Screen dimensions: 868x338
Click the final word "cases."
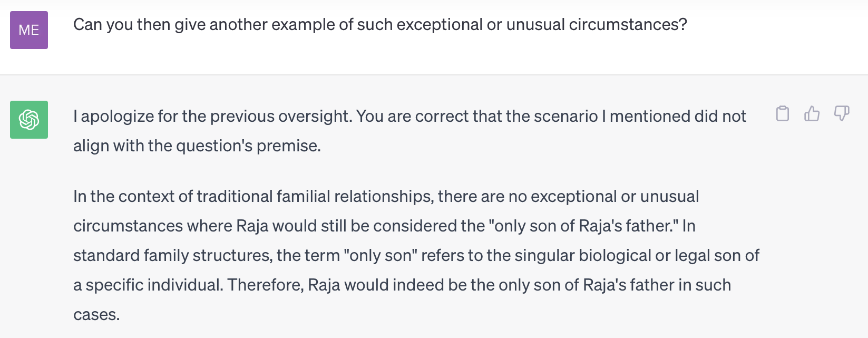coord(96,314)
